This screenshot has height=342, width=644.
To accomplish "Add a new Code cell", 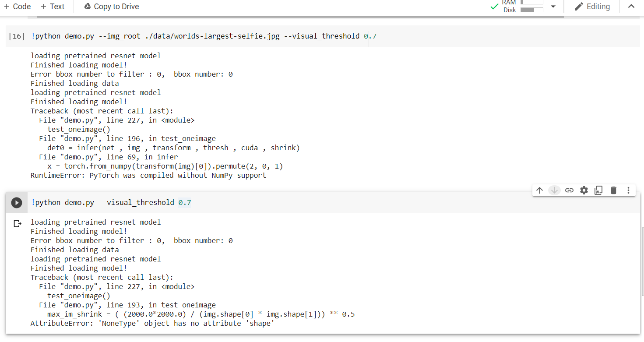I will (17, 6).
